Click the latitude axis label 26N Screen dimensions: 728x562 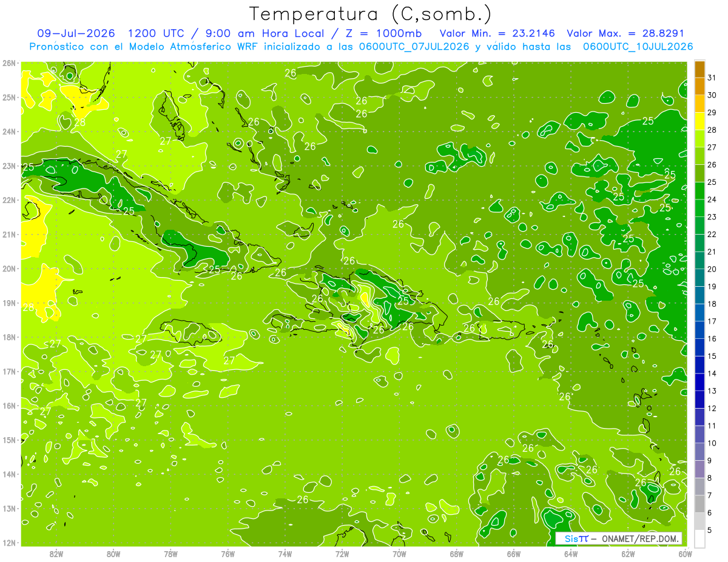click(8, 63)
